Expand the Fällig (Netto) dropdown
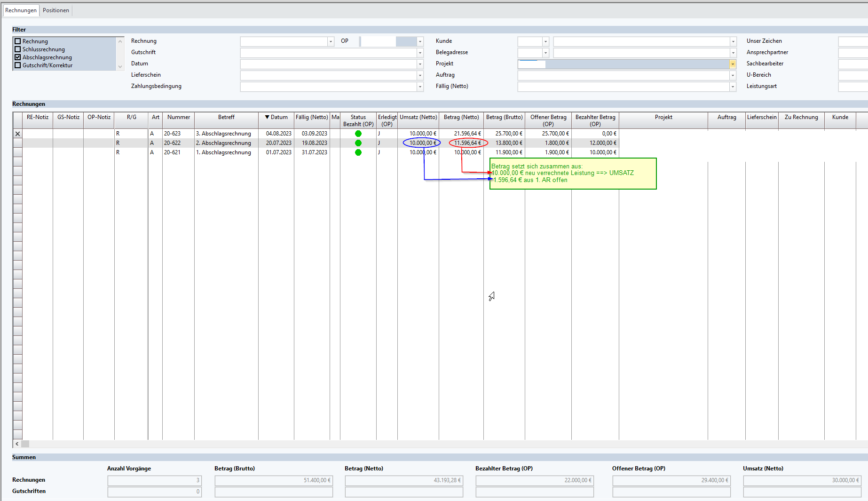868x501 pixels. coord(733,87)
